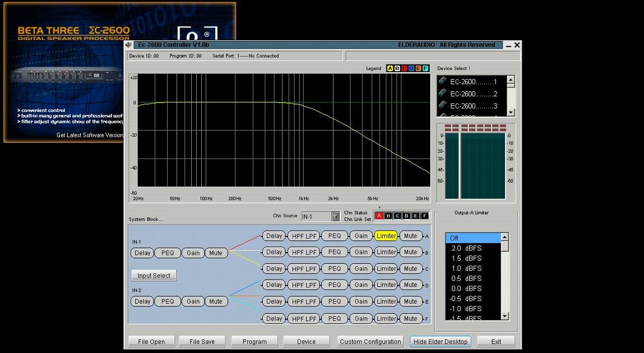The image size is (644, 353).
Task: Click Get Latest Software Version link
Action: click(x=90, y=135)
